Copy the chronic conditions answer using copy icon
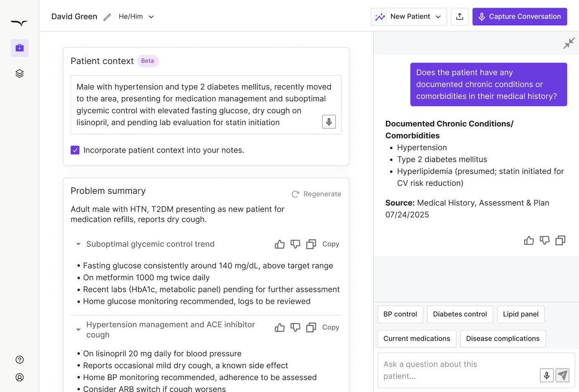Image resolution: width=579 pixels, height=392 pixels. pos(560,240)
